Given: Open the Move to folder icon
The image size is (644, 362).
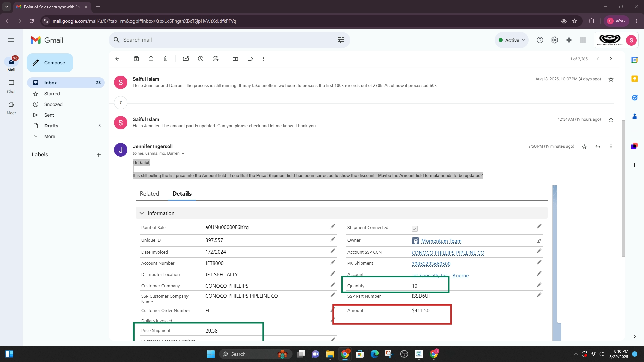Looking at the screenshot, I should [x=235, y=59].
